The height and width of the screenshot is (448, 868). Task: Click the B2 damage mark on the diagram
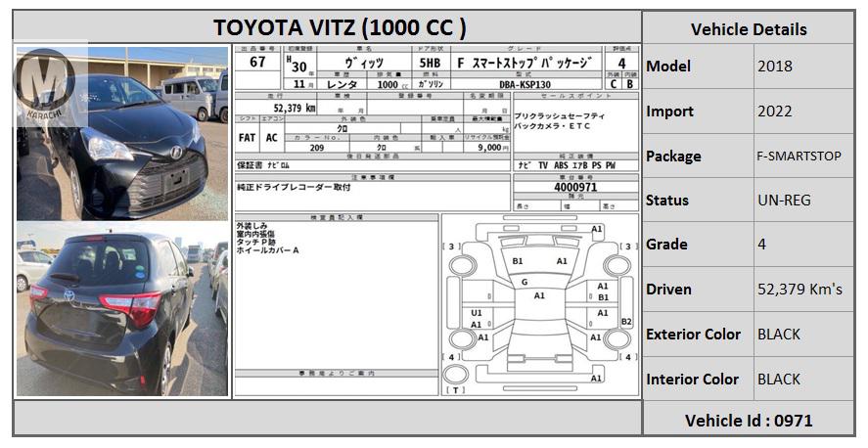pos(626,322)
